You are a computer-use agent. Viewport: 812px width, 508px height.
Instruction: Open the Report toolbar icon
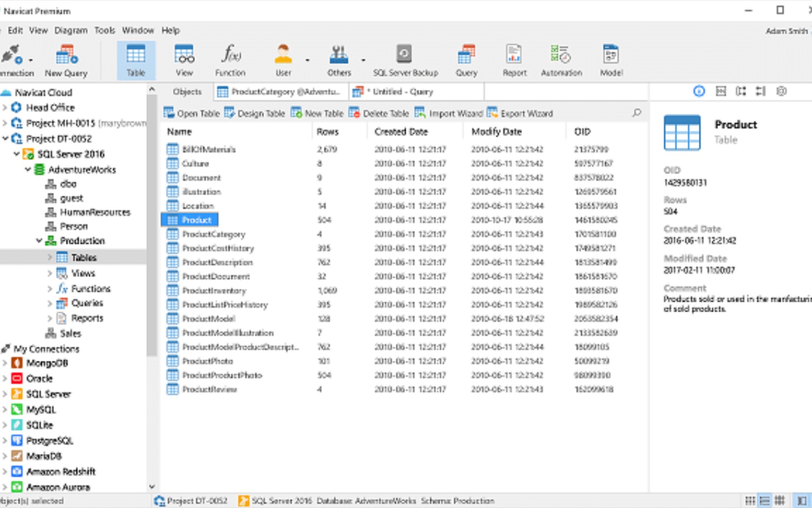click(x=514, y=60)
